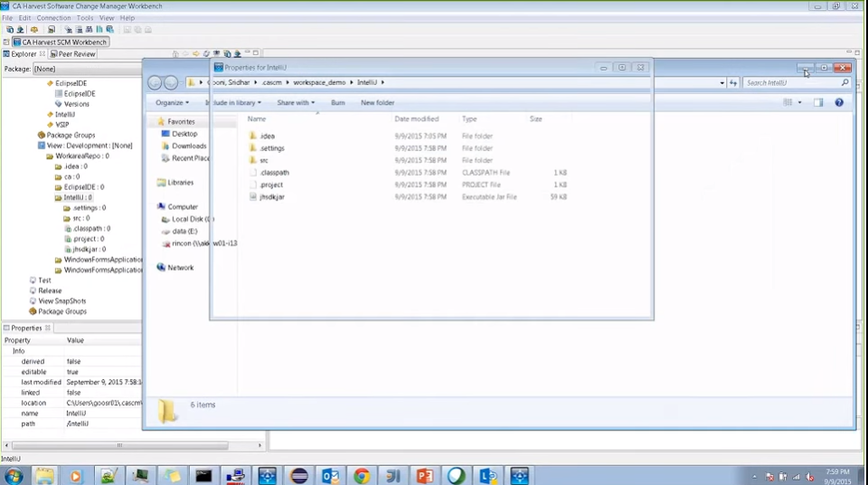Click the location property value
Image resolution: width=868 pixels, height=485 pixels.
[103, 403]
